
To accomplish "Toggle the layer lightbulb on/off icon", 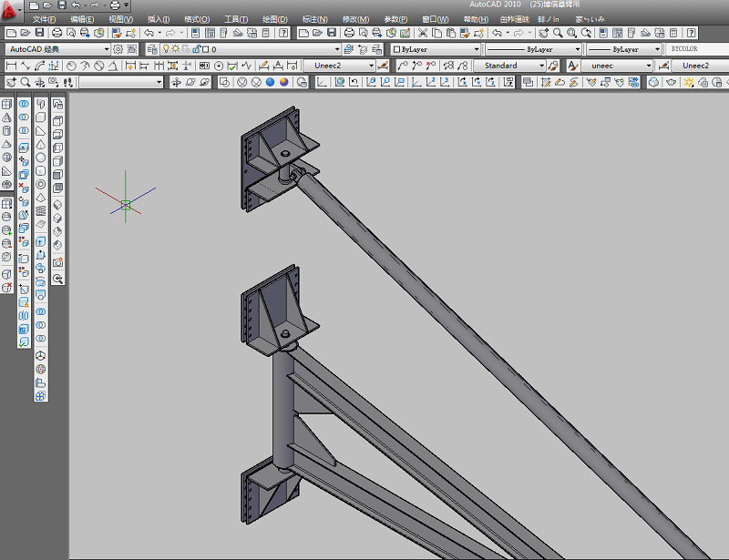I will [x=167, y=49].
